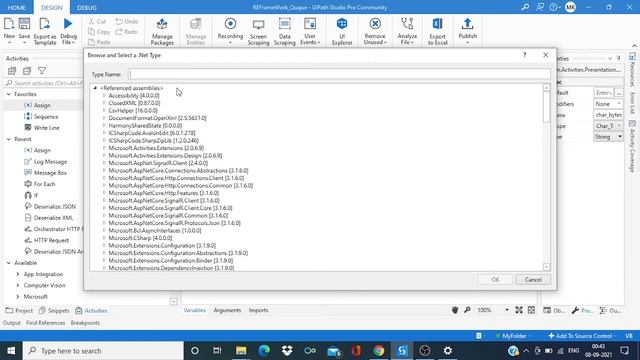Collapse the Recent group
640x360 pixels.
click(x=9, y=139)
